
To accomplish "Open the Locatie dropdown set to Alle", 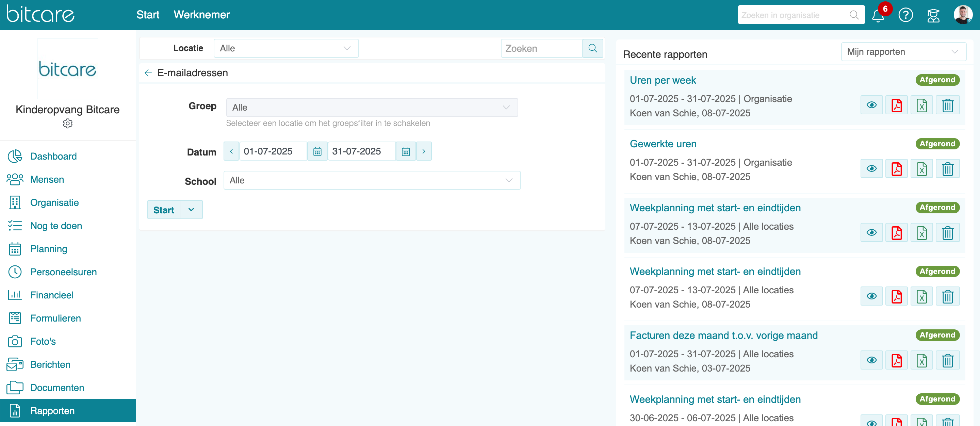I will (x=286, y=48).
